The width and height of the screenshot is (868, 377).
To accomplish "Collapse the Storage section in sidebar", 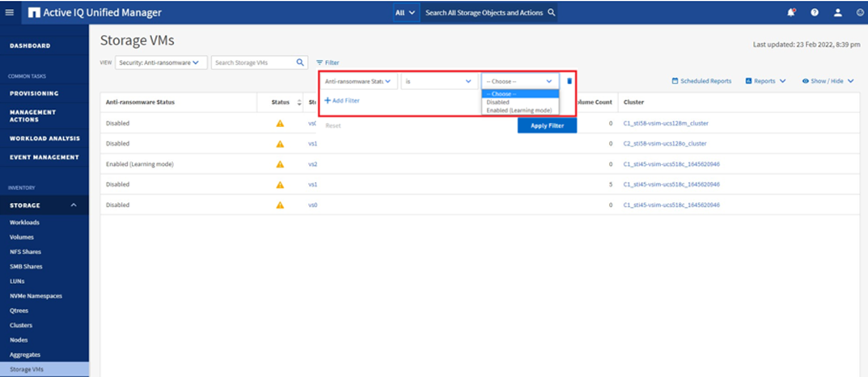I will (74, 205).
